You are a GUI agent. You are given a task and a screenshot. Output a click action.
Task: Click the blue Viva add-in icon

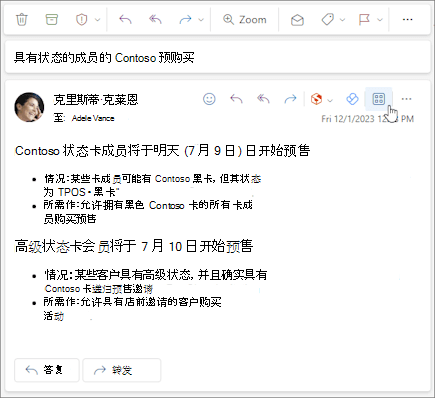pos(352,99)
